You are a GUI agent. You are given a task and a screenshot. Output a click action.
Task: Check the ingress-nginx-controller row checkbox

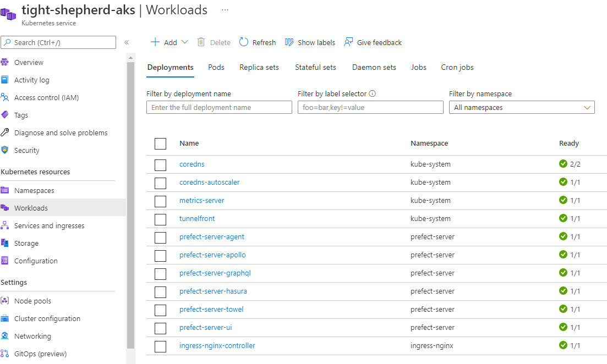click(x=160, y=346)
